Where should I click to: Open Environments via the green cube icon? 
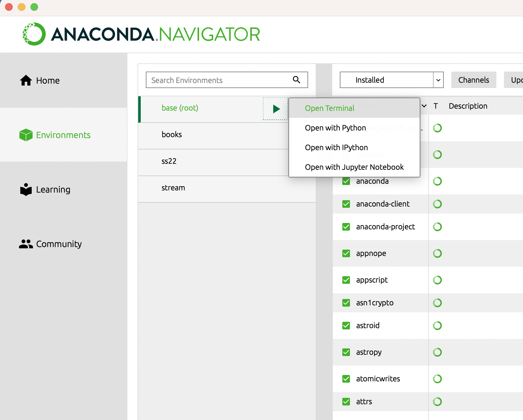click(x=26, y=135)
